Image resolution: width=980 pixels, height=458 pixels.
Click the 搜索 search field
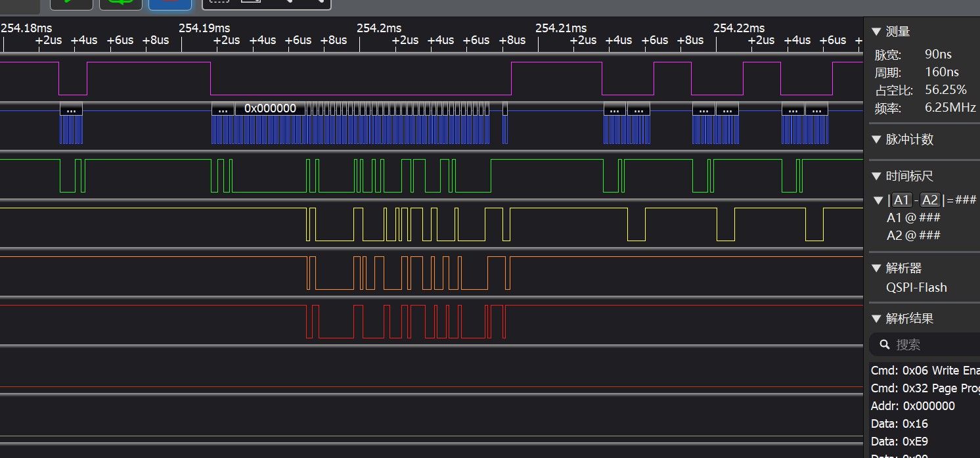(x=933, y=344)
